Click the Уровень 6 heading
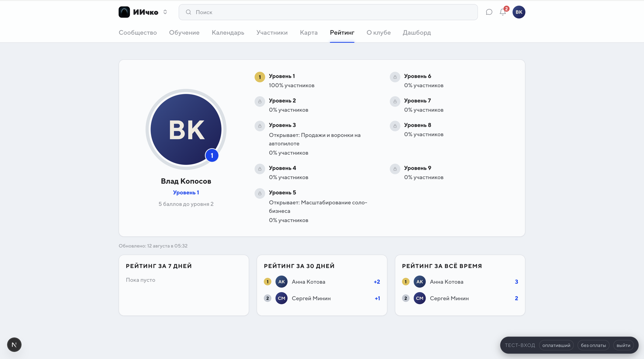Image resolution: width=644 pixels, height=359 pixels. pos(418,76)
